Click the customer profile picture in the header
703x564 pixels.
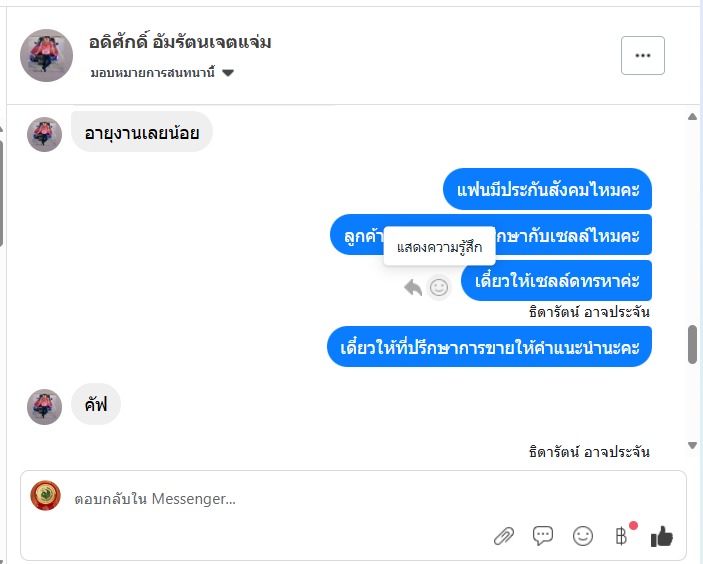tap(46, 56)
